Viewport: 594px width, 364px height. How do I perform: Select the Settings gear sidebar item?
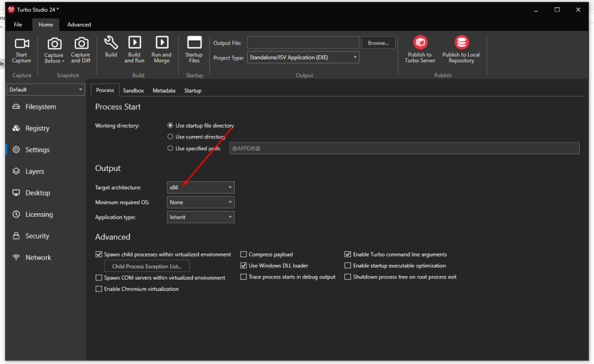click(x=46, y=150)
